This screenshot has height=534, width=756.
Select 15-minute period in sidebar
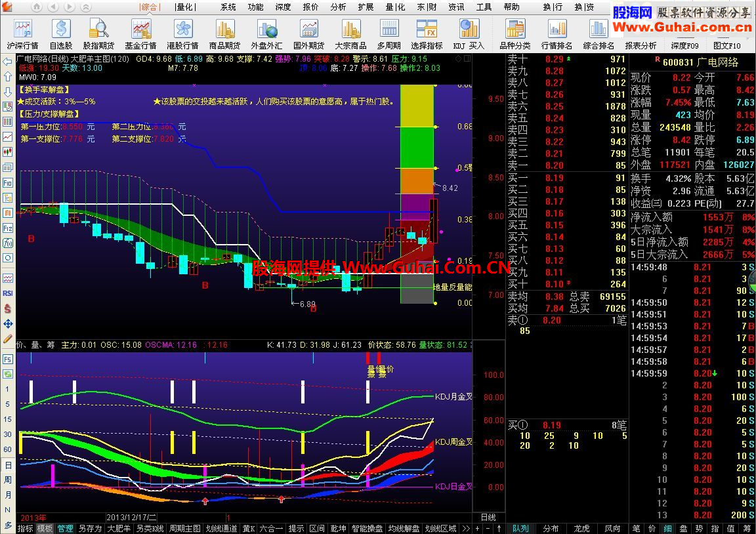[x=7, y=419]
